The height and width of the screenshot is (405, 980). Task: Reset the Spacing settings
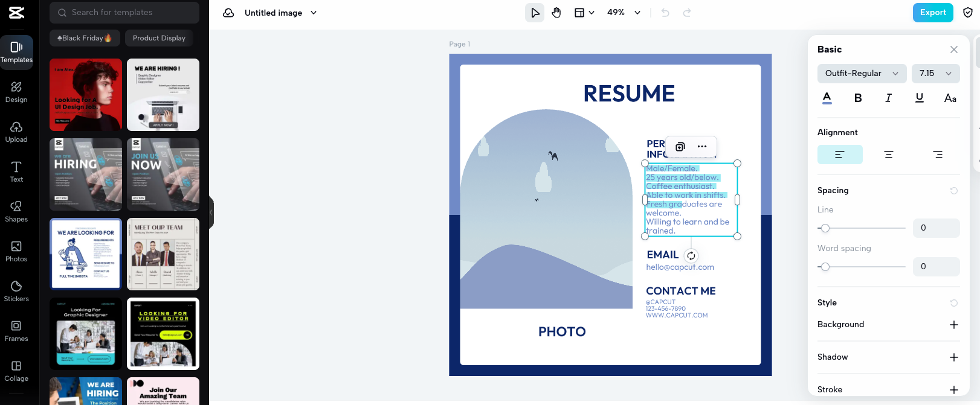coord(954,191)
